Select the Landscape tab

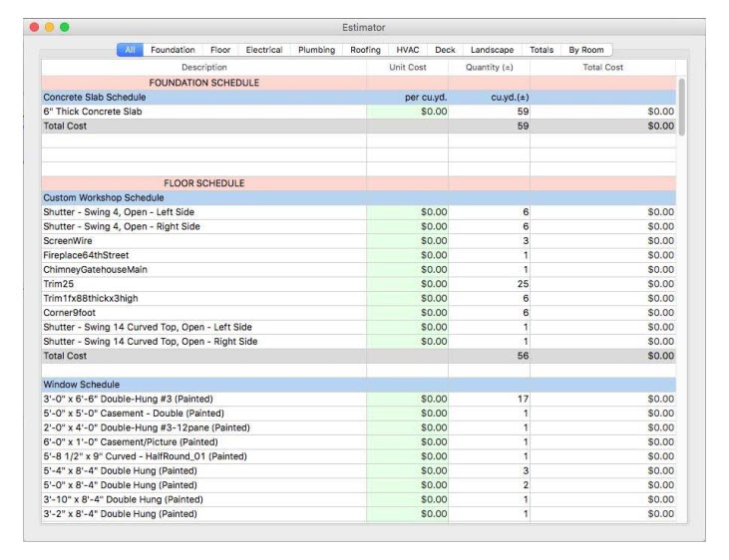(x=492, y=50)
